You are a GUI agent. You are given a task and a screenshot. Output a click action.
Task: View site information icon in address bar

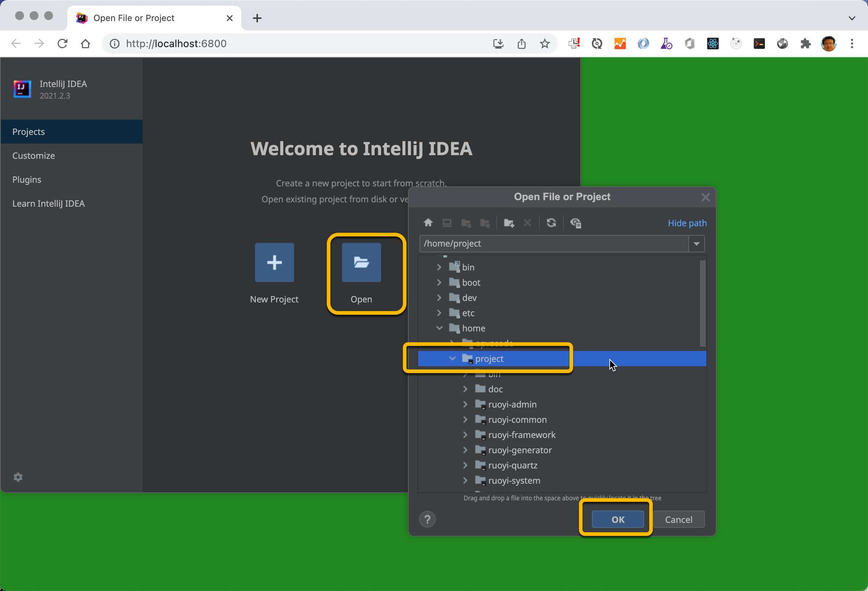115,44
